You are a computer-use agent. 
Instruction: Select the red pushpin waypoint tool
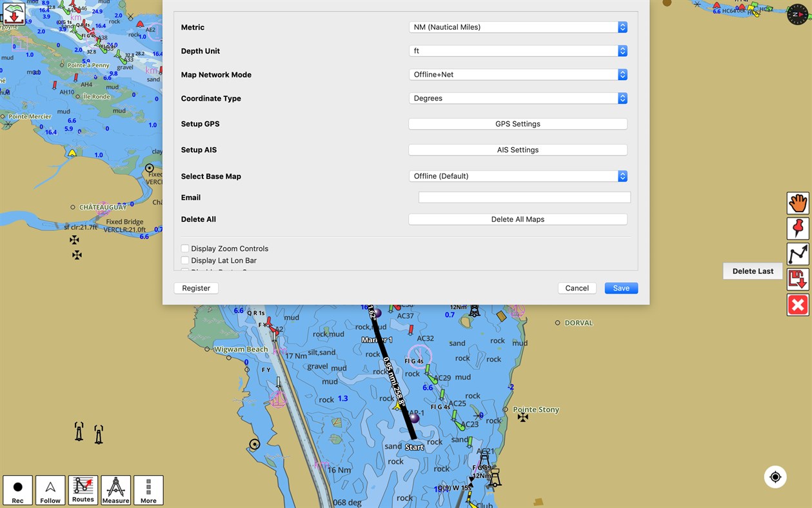[797, 228]
